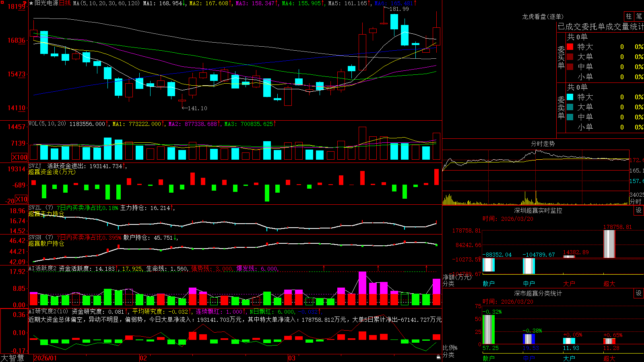Screen dimensions: 644x362
Task: Click the SVZJ indicator name
Action: coord(35,166)
